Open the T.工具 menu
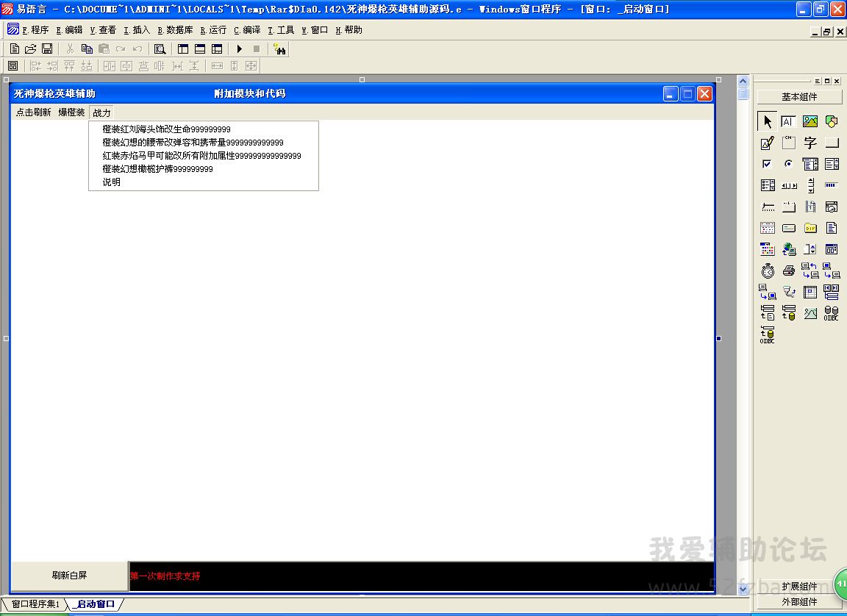Image resolution: width=847 pixels, height=616 pixels. 281,30
